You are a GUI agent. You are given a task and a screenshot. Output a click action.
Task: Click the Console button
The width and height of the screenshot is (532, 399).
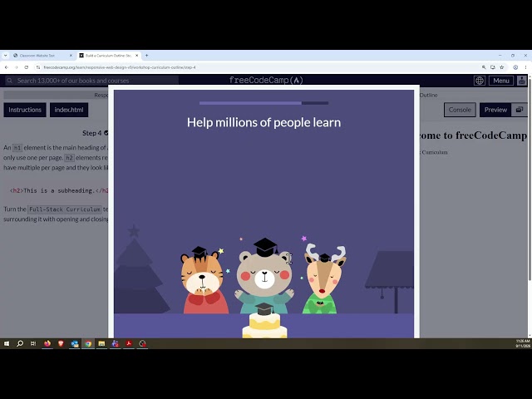click(460, 110)
